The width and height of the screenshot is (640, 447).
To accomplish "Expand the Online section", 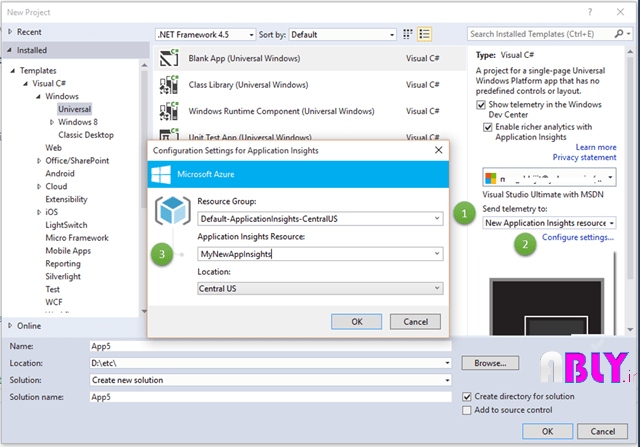I will point(10,325).
